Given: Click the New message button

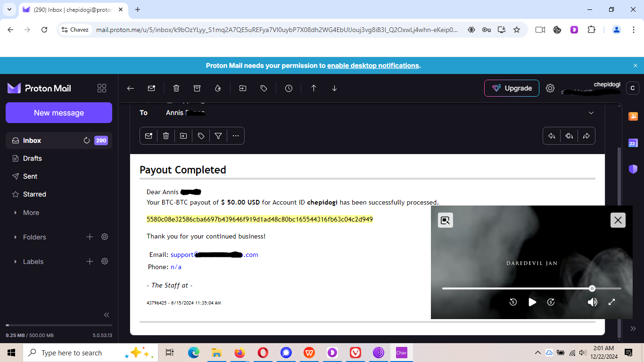Looking at the screenshot, I should tap(59, 113).
